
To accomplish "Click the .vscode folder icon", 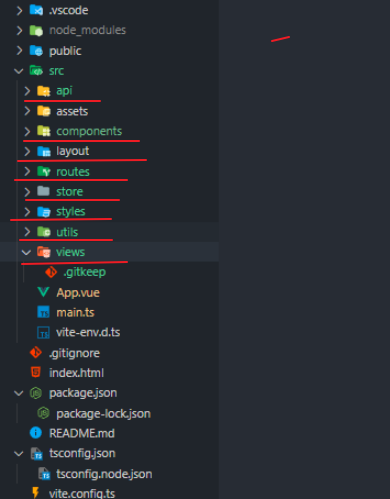I will pos(36,10).
